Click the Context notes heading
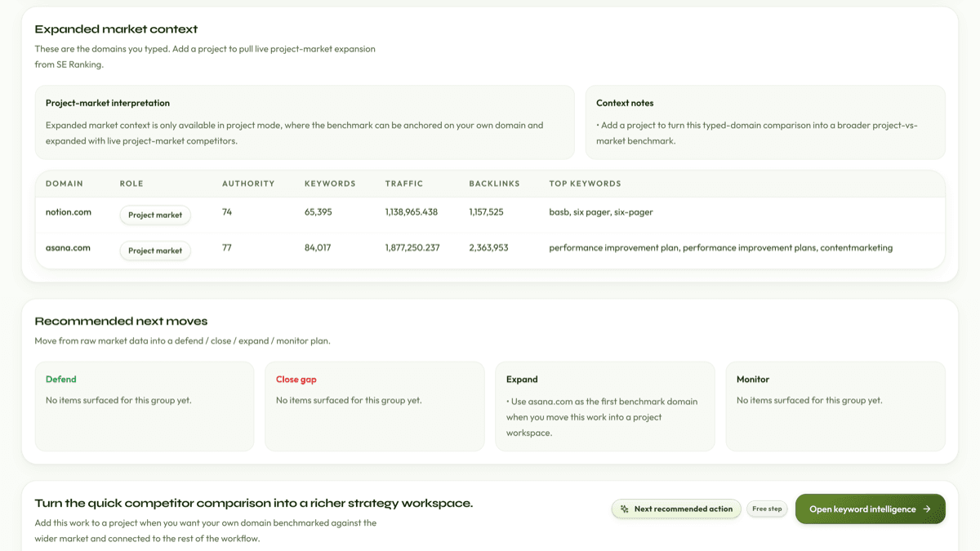 point(625,103)
